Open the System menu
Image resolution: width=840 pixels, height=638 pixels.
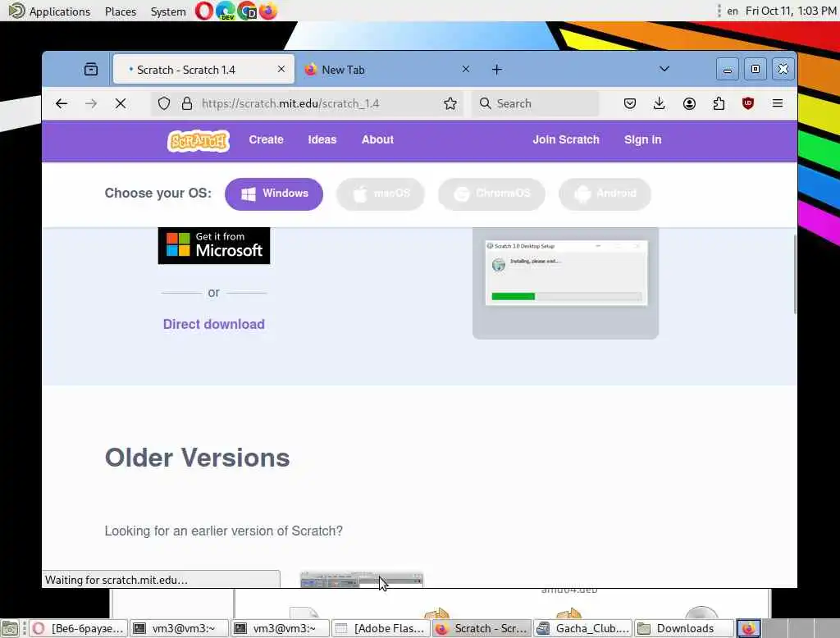click(168, 11)
